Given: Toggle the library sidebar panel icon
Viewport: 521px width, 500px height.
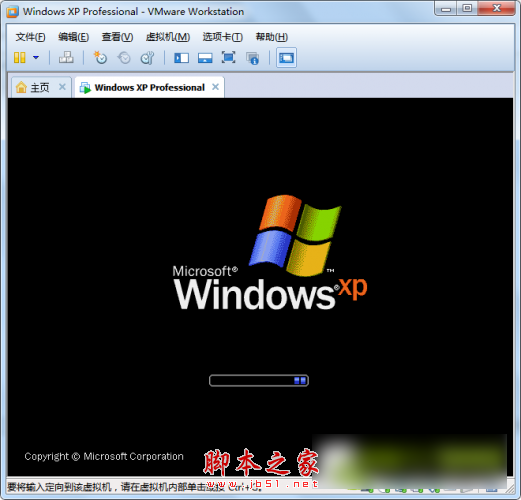Looking at the screenshot, I should click(181, 58).
